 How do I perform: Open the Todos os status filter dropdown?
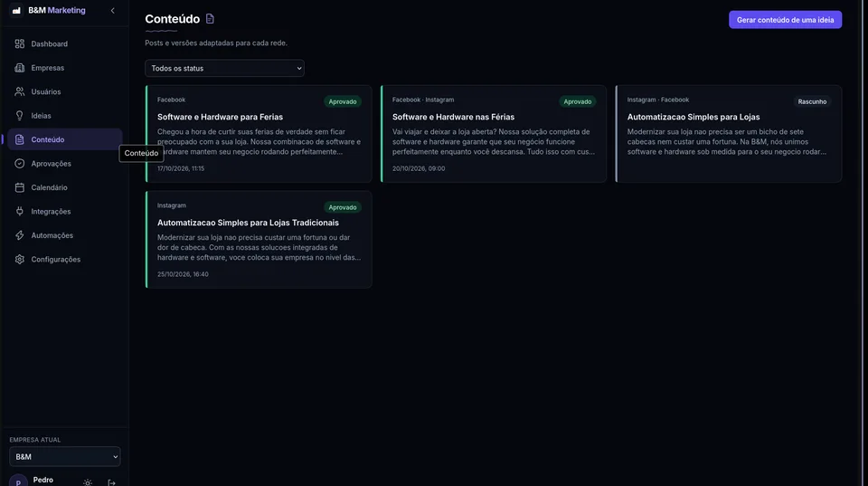[x=224, y=68]
